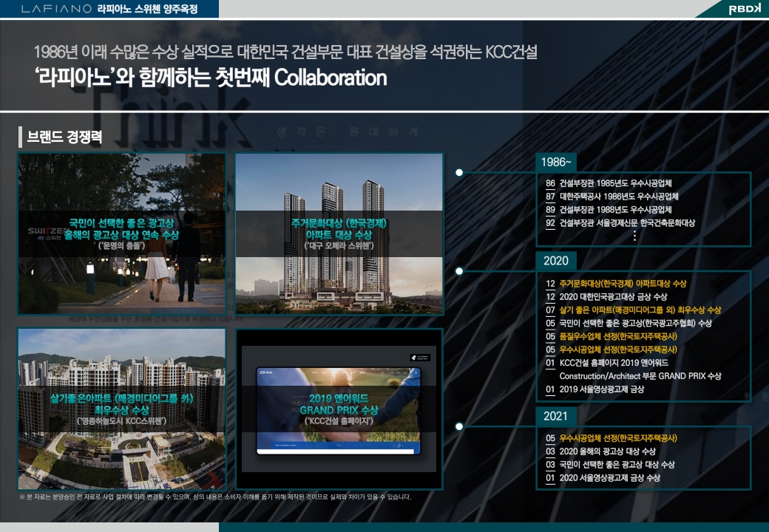Image resolution: width=769 pixels, height=532 pixels.
Task: Click the row 품질우수업체 선정(한국토지주택공사)
Action: point(611,336)
